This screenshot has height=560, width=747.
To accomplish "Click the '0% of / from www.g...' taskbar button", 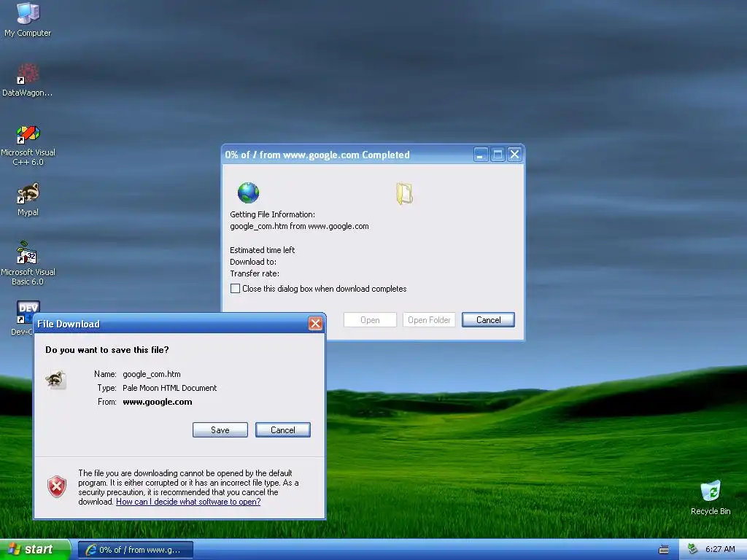I will click(136, 550).
